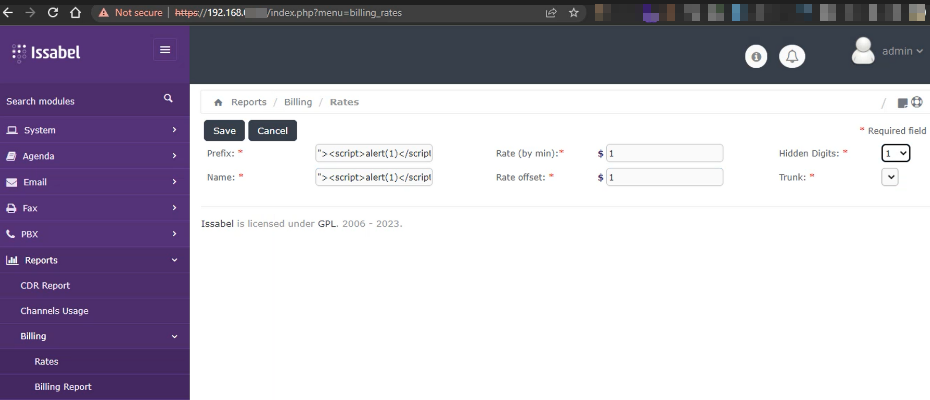Click the Name input field
The width and height of the screenshot is (930, 400).
point(374,177)
